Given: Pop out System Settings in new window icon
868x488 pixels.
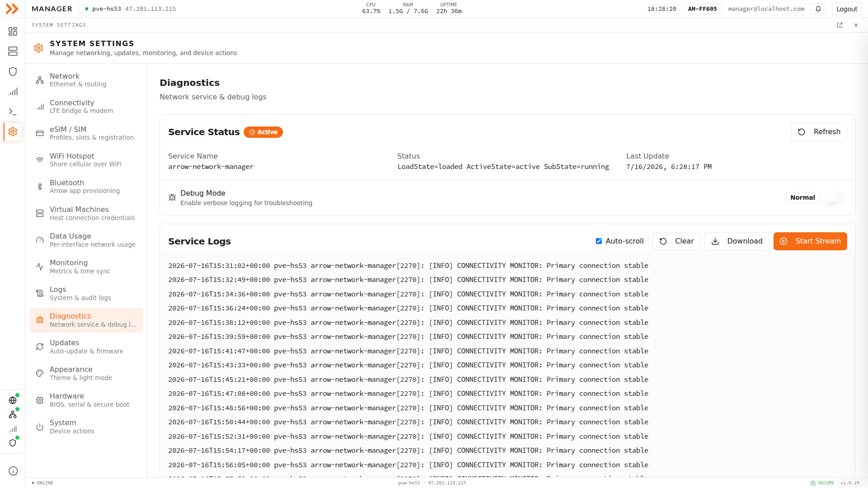Looking at the screenshot, I should click(x=840, y=25).
